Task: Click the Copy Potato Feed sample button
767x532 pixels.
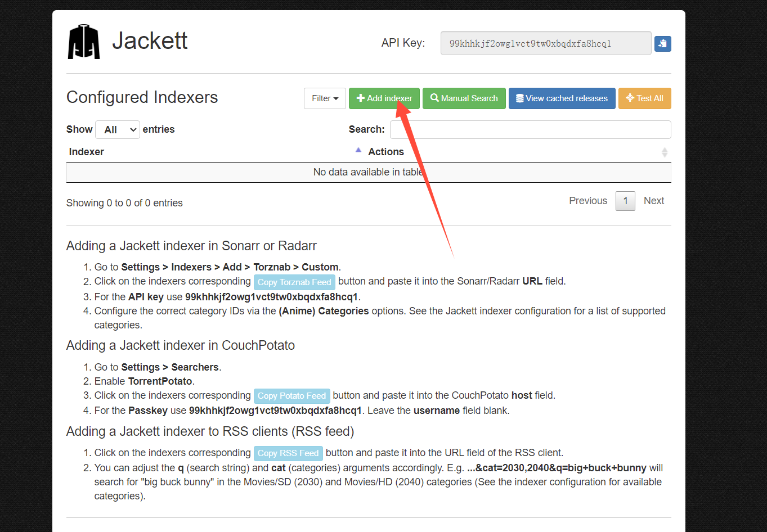Action: point(291,396)
